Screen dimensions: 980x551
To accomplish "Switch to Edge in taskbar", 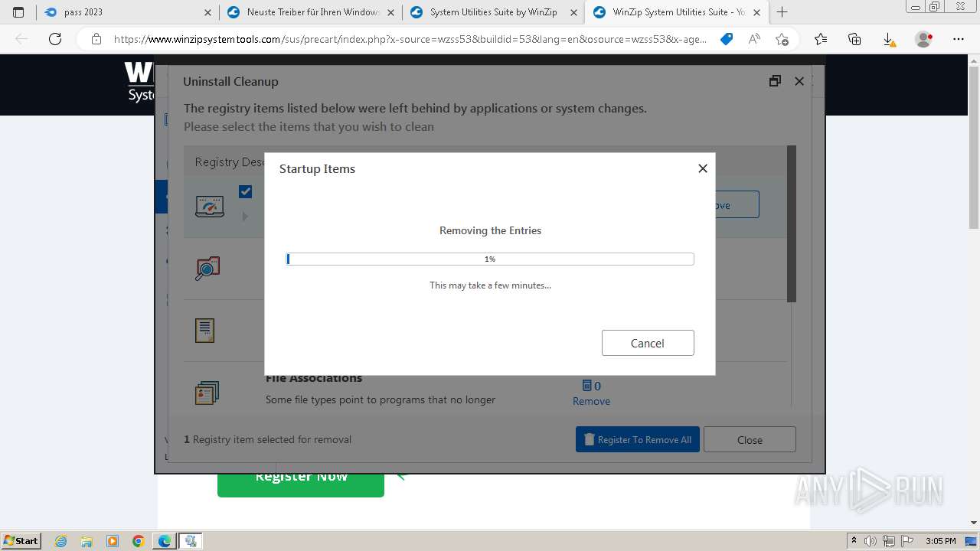I will click(x=165, y=541).
